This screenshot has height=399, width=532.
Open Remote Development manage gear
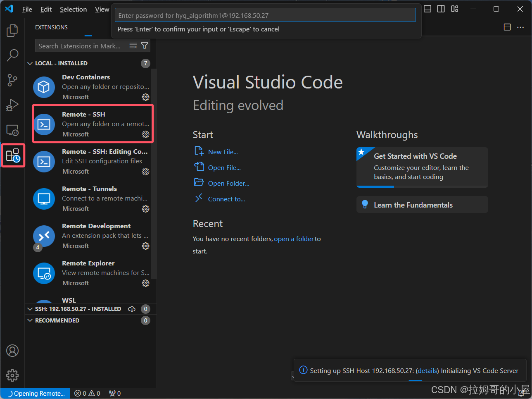145,246
